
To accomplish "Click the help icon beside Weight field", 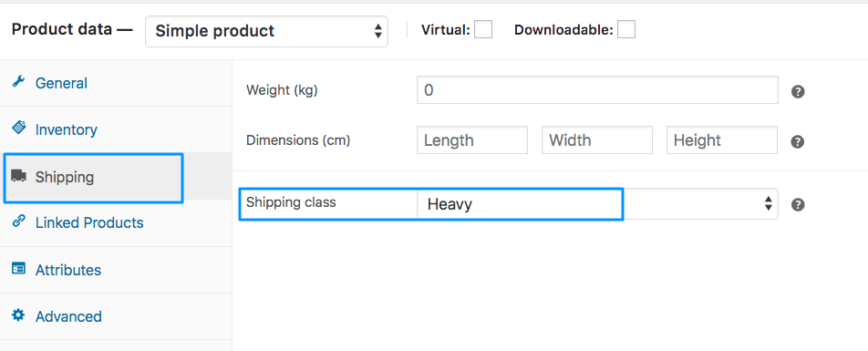I will tap(797, 92).
